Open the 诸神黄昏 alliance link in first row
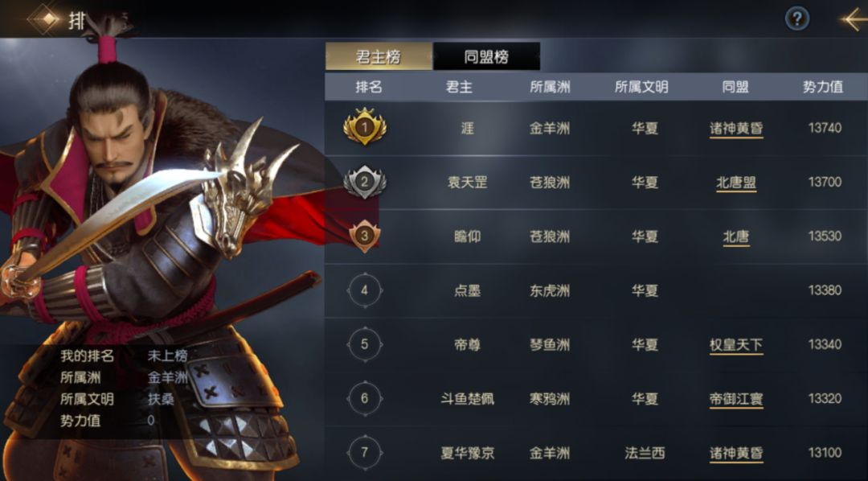Image resolution: width=868 pixels, height=481 pixels. (x=736, y=129)
